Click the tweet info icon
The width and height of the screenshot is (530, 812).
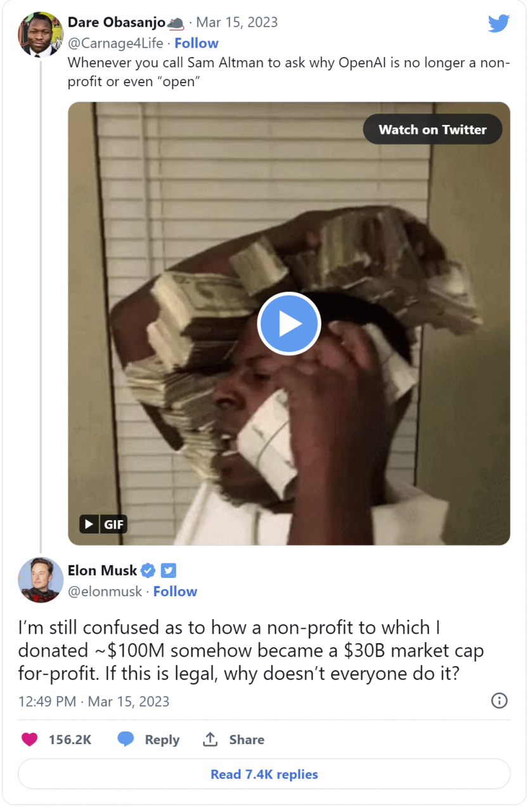pyautogui.click(x=500, y=700)
